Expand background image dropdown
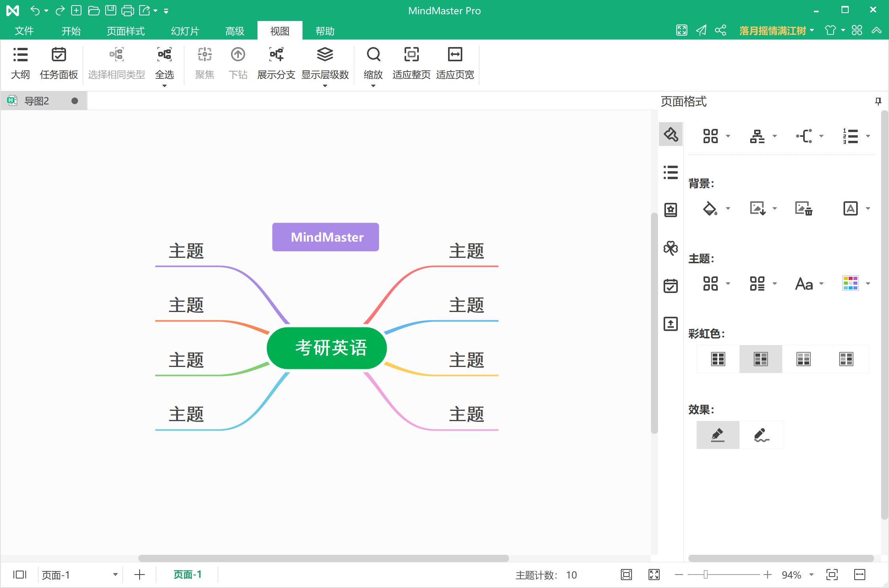 click(x=775, y=208)
